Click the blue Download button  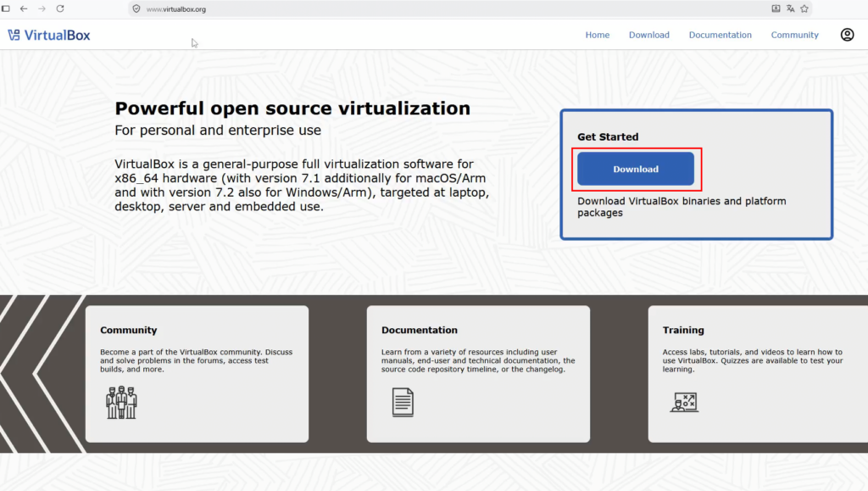(x=636, y=169)
